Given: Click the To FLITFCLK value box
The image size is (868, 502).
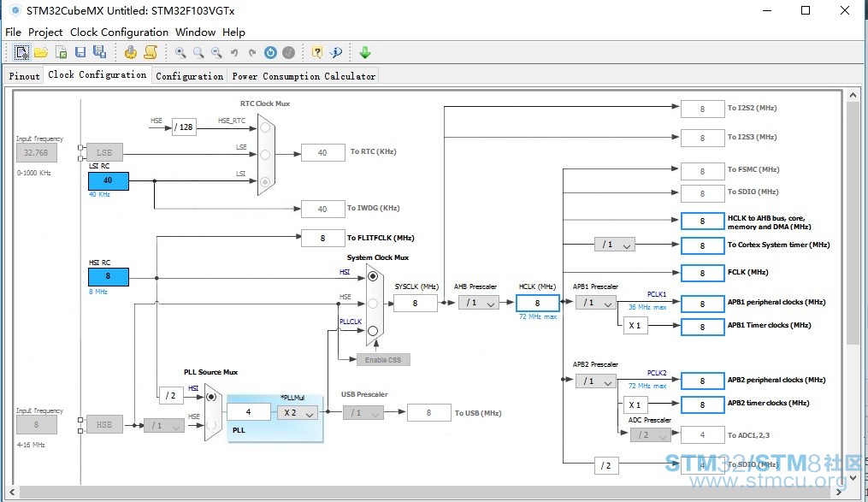Looking at the screenshot, I should (322, 238).
